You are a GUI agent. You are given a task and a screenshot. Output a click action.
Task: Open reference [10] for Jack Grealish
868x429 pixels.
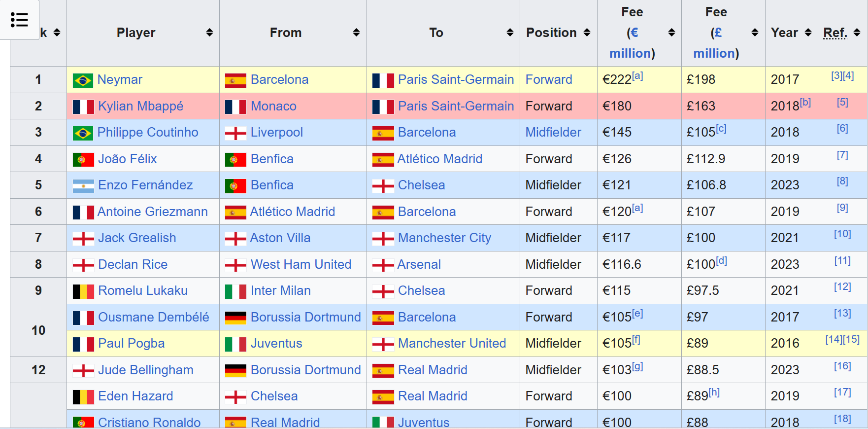click(842, 234)
